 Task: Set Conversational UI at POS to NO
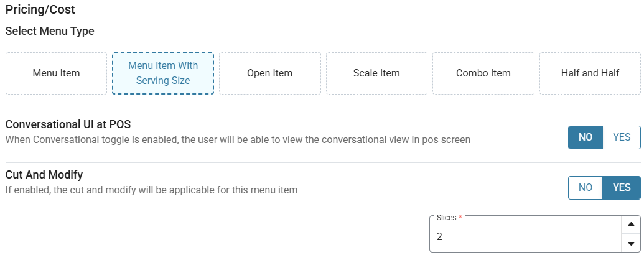point(586,137)
